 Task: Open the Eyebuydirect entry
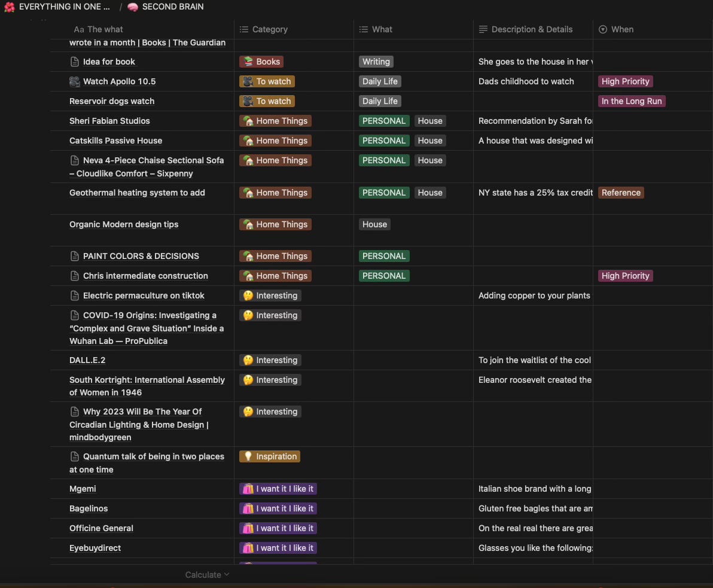click(x=95, y=548)
